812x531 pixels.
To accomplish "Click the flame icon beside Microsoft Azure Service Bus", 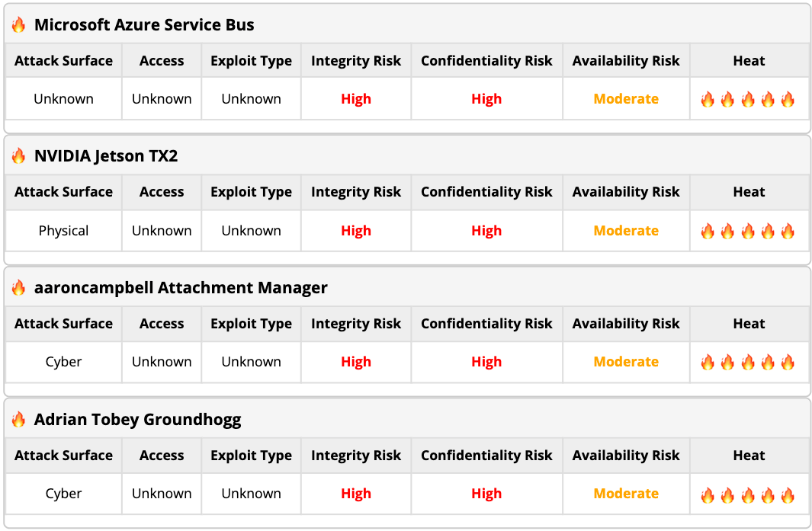I will 18,24.
